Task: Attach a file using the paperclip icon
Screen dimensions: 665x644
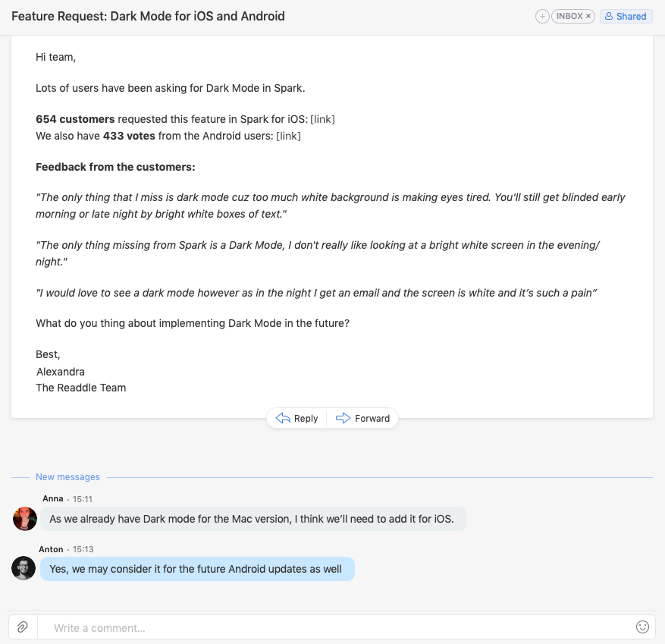Action: point(23,627)
